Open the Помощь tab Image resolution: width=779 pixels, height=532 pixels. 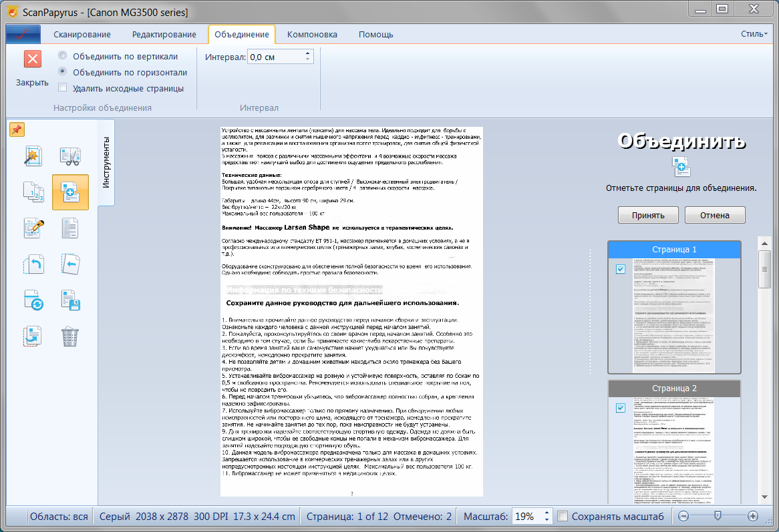[x=376, y=34]
